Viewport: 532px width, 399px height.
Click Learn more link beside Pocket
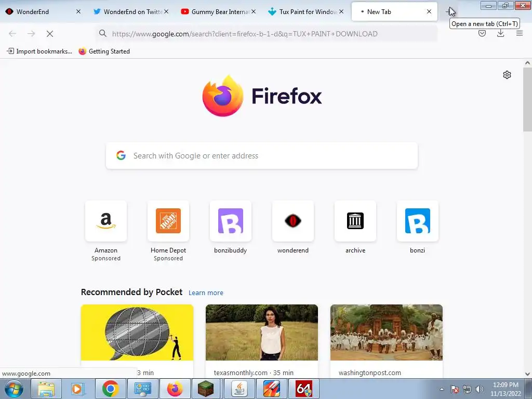206,293
